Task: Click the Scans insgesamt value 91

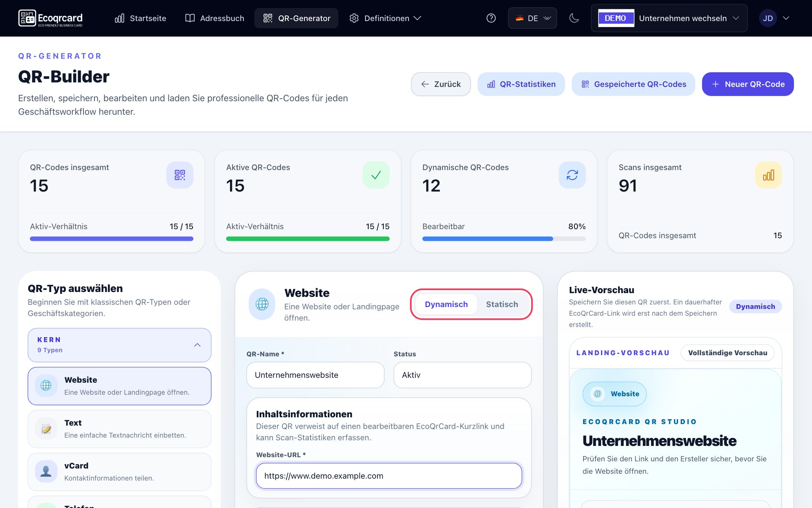Action: click(x=627, y=186)
